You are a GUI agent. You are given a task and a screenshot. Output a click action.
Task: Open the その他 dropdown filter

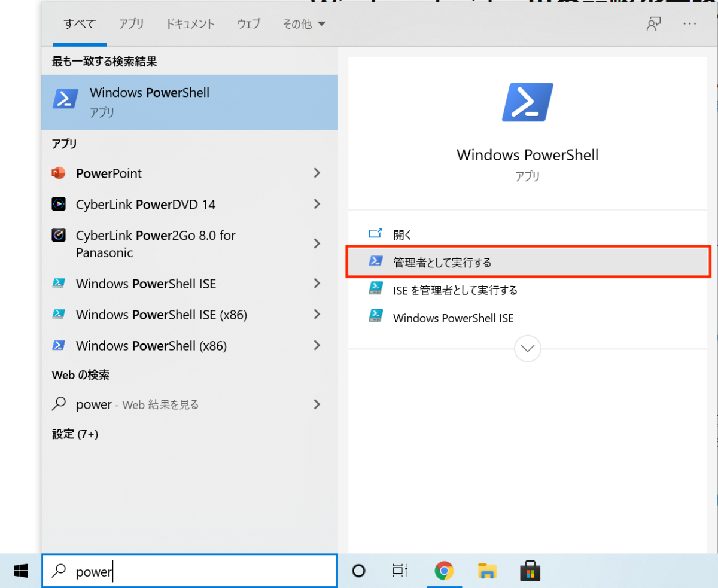tap(304, 24)
